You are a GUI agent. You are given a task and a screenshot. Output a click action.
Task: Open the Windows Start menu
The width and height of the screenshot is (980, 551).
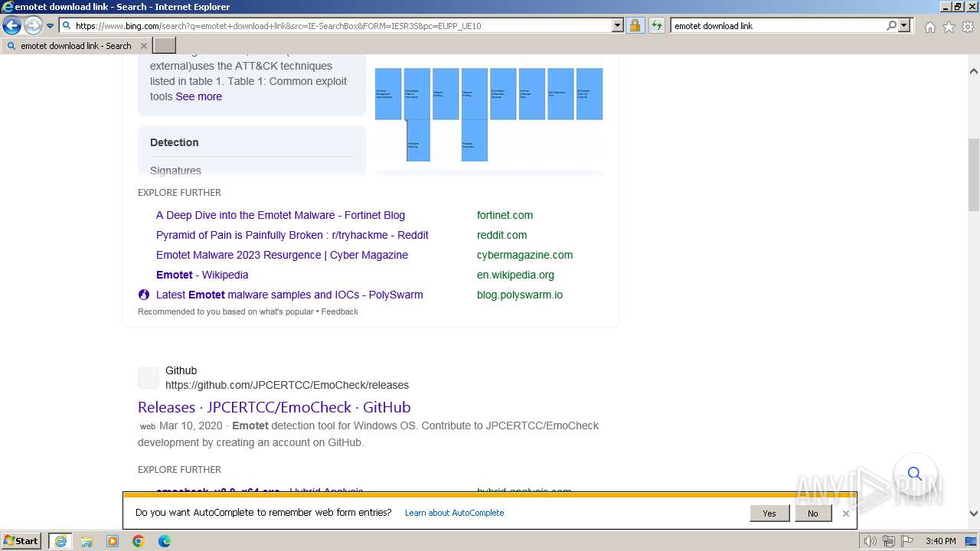[x=21, y=541]
